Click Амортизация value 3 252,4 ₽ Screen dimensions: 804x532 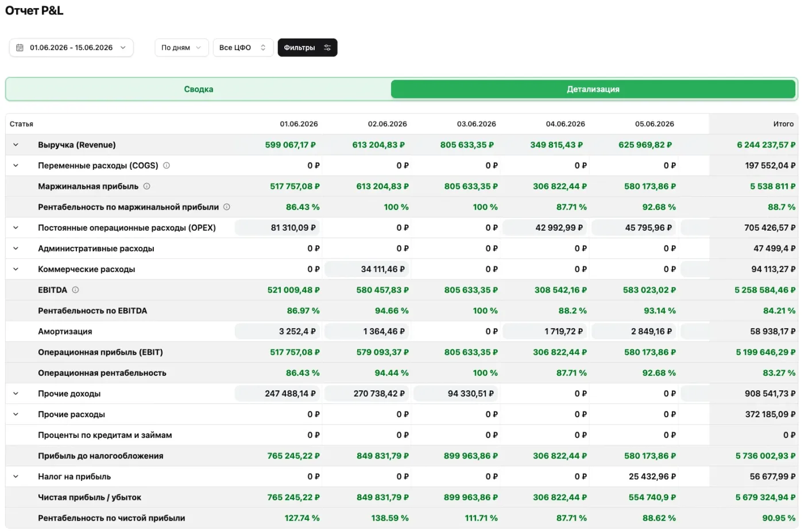coord(278,331)
